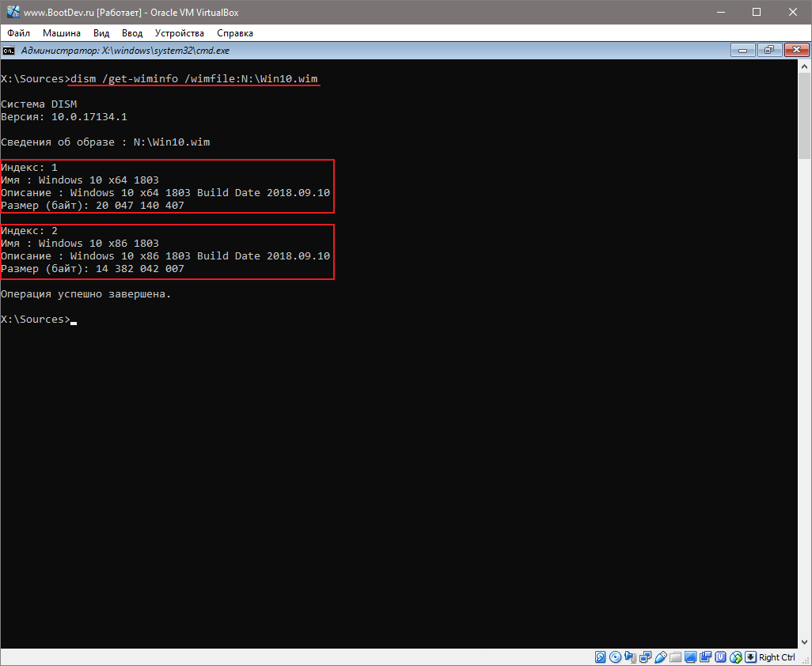Image resolution: width=812 pixels, height=666 pixels.
Task: Click 'Имя : Windows 10 x86 1803' line
Action: point(80,243)
